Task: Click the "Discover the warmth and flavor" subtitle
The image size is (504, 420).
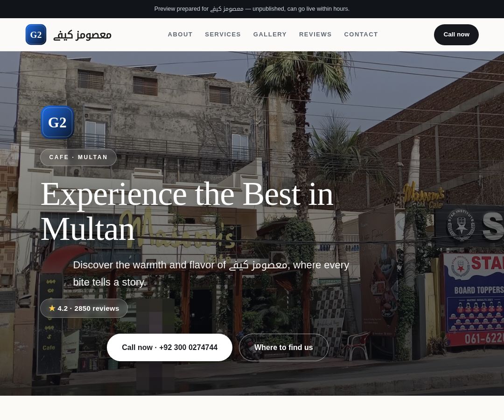Action: coord(211,273)
